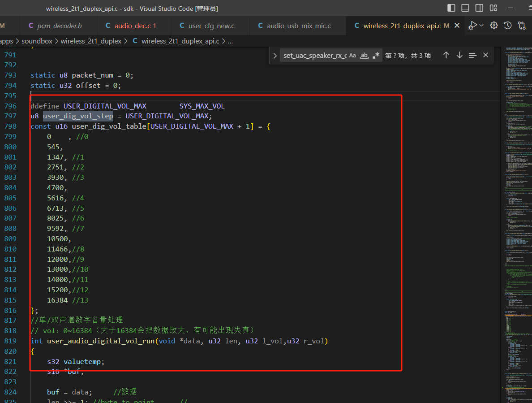The height and width of the screenshot is (403, 532).
Task: Close the find widget
Action: [x=485, y=55]
